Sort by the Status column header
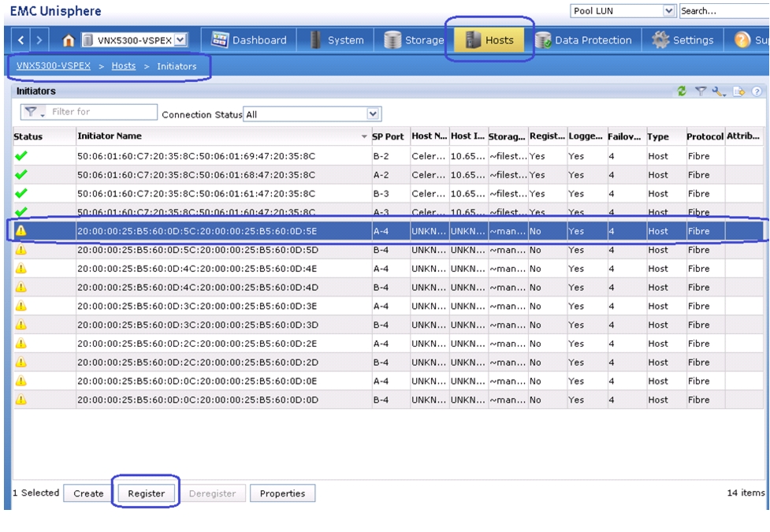Image resolution: width=770 pixels, height=532 pixels. [x=44, y=136]
